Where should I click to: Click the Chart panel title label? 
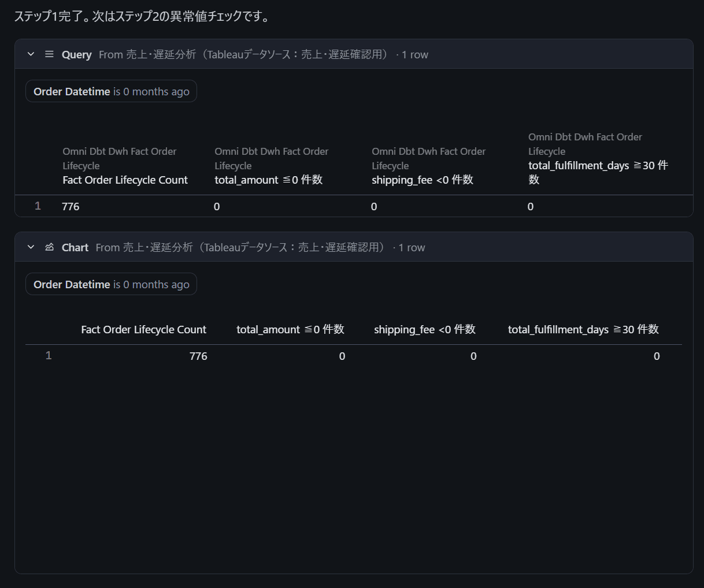75,248
